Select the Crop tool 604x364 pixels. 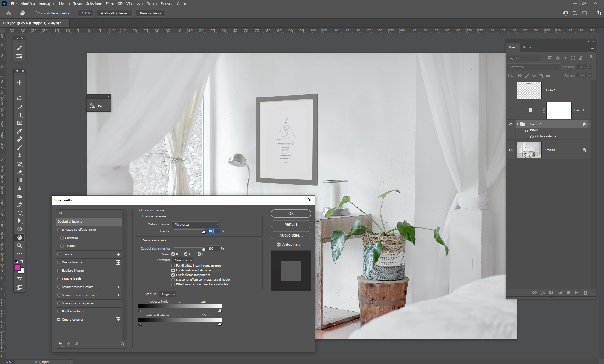coord(20,115)
